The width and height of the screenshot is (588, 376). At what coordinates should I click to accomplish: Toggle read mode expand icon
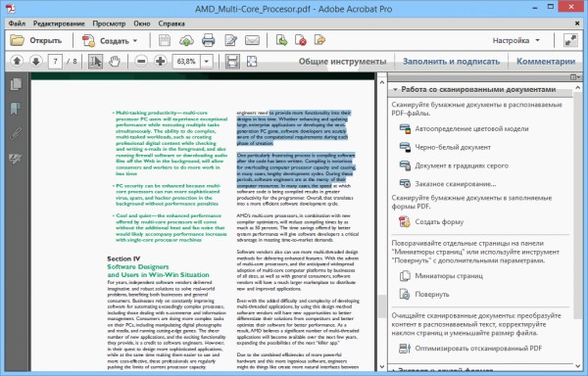click(570, 40)
